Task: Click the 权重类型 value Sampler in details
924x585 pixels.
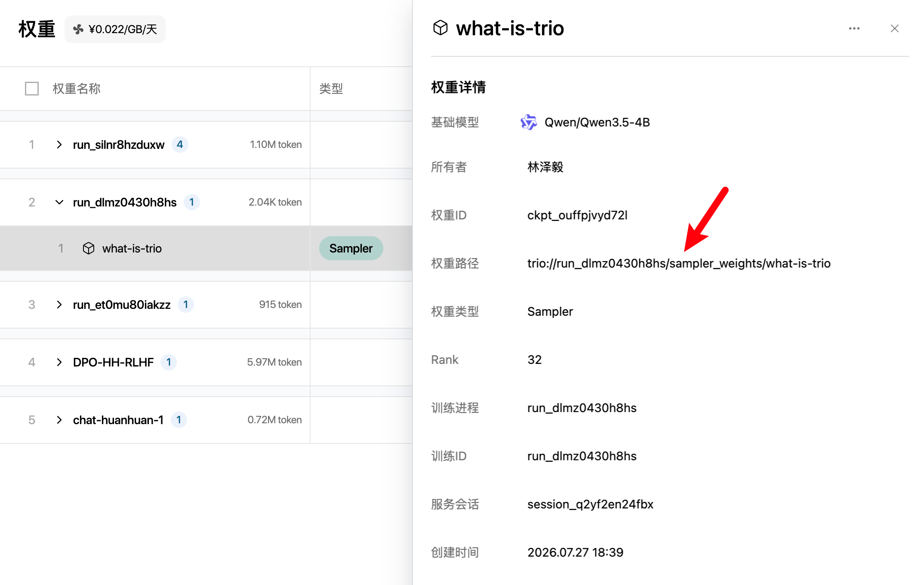Action: tap(550, 311)
